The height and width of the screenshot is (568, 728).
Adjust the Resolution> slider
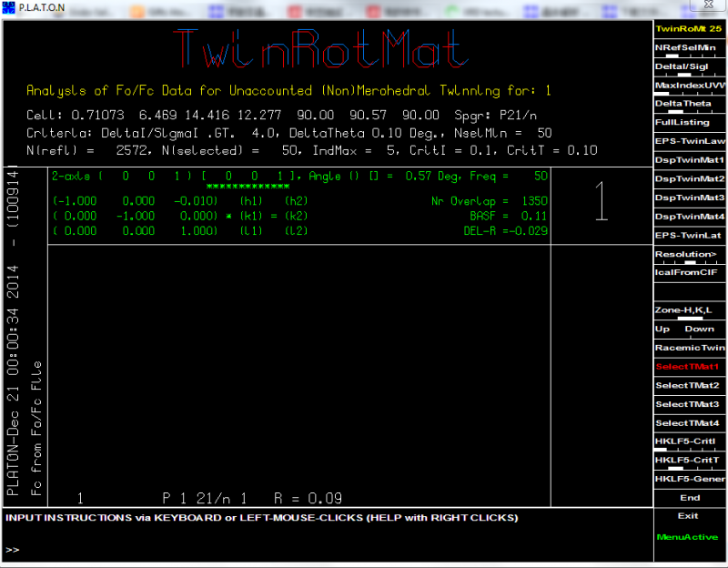[x=689, y=255]
